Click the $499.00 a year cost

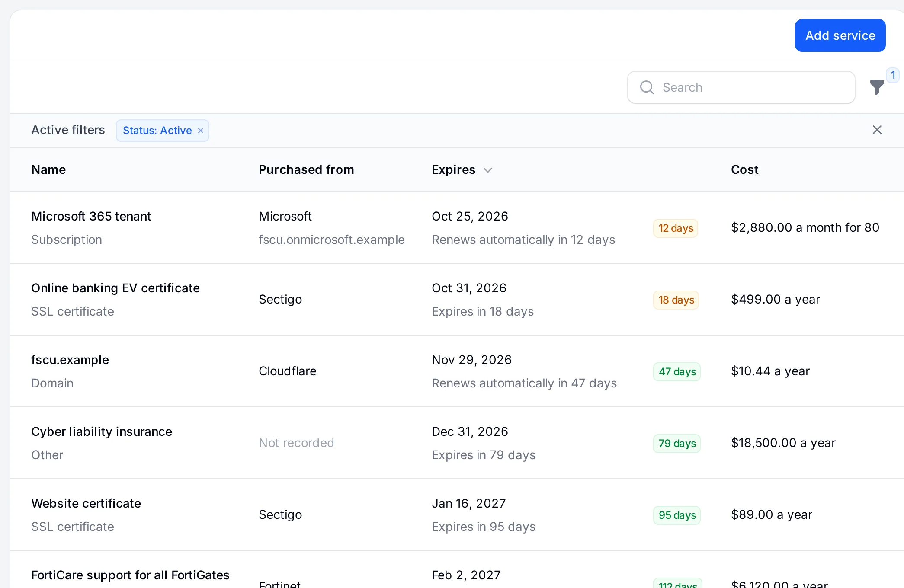(x=776, y=299)
